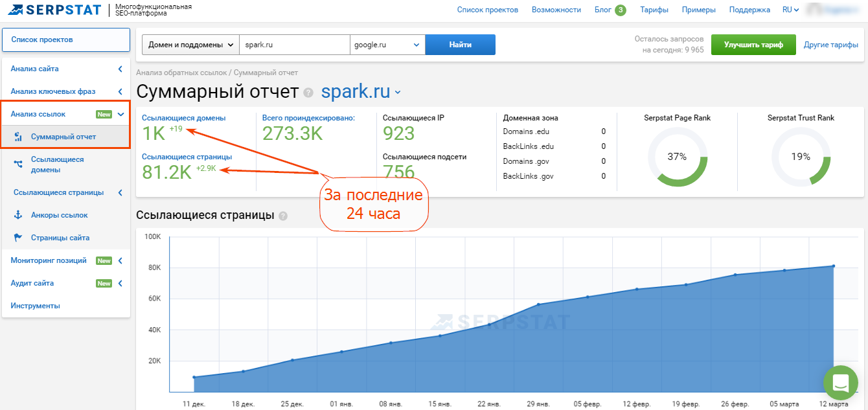
Task: Click the 29 янв. data point on chart
Action: pos(538,304)
